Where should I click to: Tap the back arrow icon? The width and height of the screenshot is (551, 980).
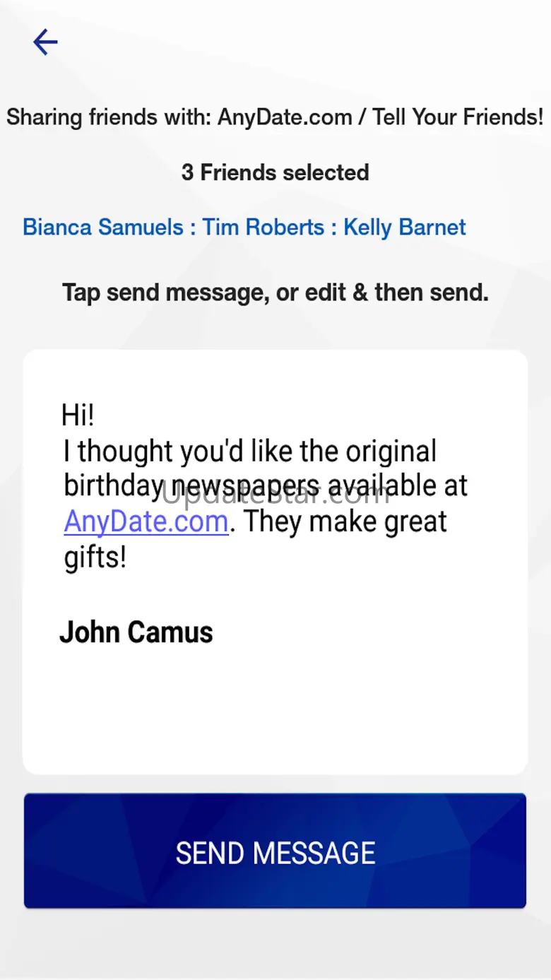click(x=45, y=43)
